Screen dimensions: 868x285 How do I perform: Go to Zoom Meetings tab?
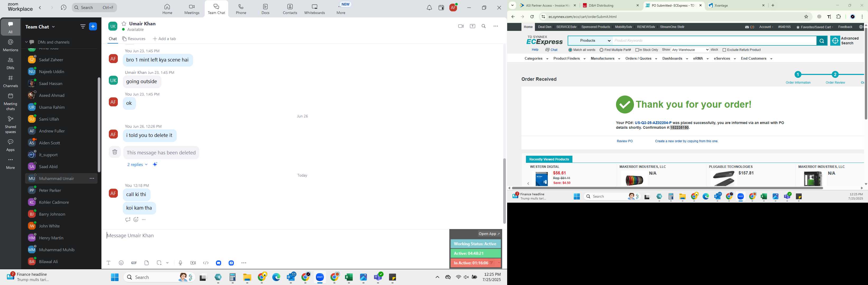pyautogui.click(x=192, y=9)
